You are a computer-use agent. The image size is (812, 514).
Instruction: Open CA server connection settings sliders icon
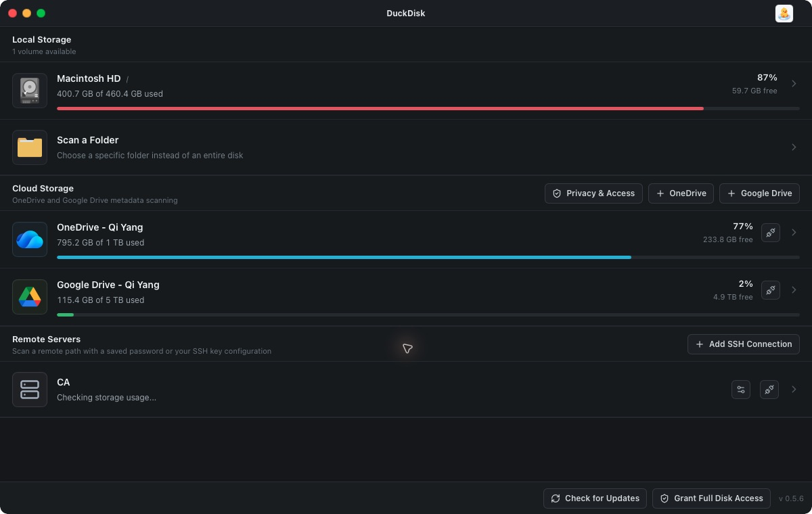point(741,390)
